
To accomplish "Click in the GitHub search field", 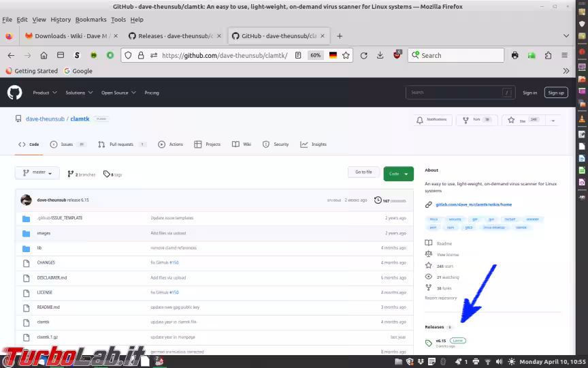I will click(x=460, y=93).
